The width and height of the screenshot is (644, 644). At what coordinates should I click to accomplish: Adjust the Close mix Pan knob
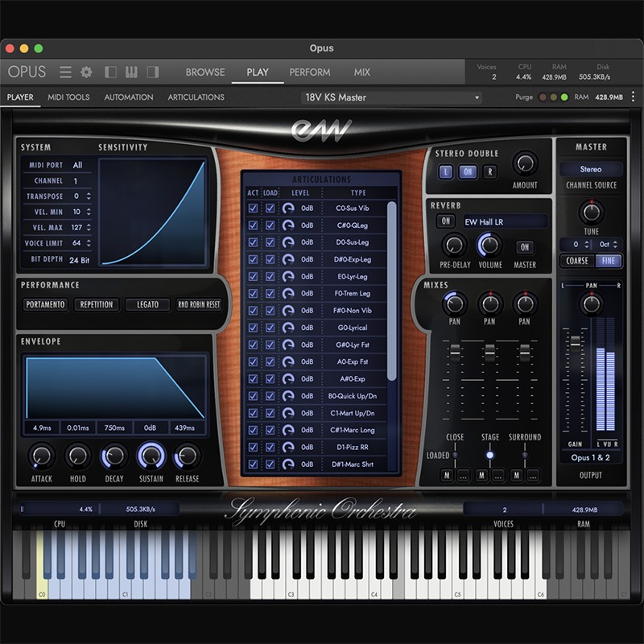[x=454, y=304]
